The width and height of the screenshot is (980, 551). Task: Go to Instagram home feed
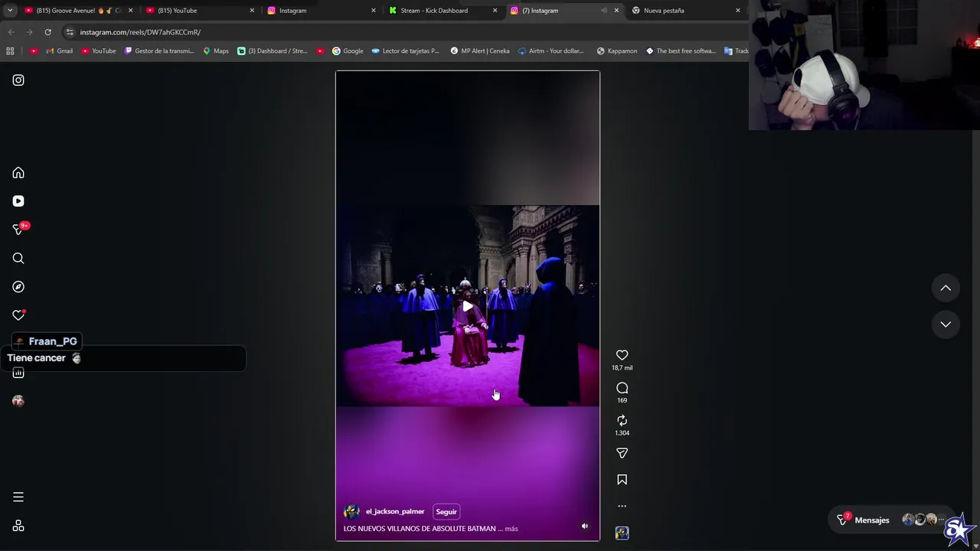(x=18, y=173)
